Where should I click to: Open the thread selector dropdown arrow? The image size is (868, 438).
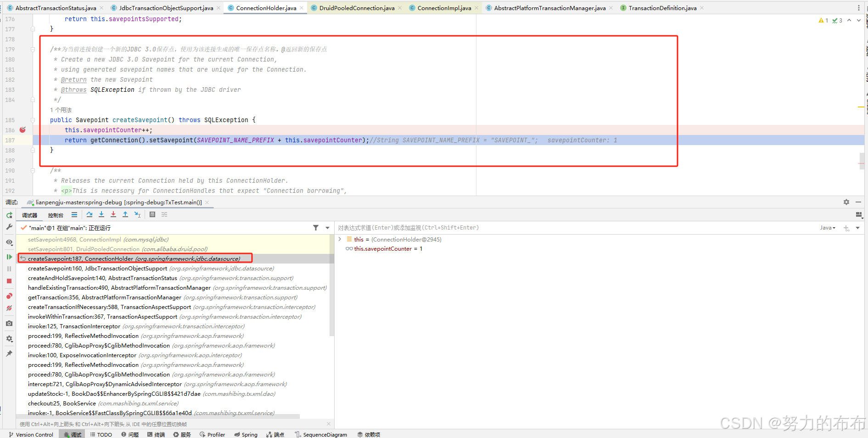(x=327, y=228)
